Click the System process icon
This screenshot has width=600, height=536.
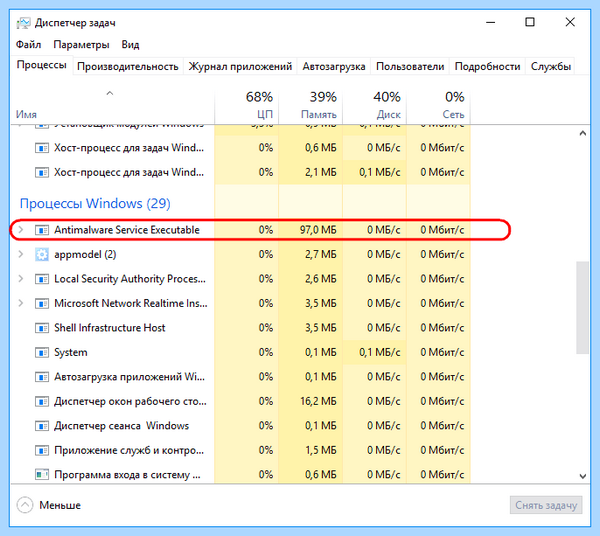42,352
